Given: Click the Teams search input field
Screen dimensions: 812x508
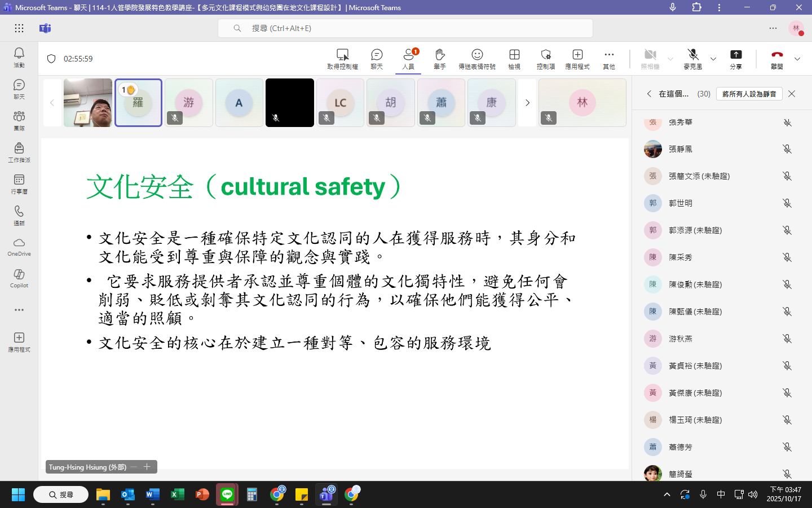Looking at the screenshot, I should [405, 28].
